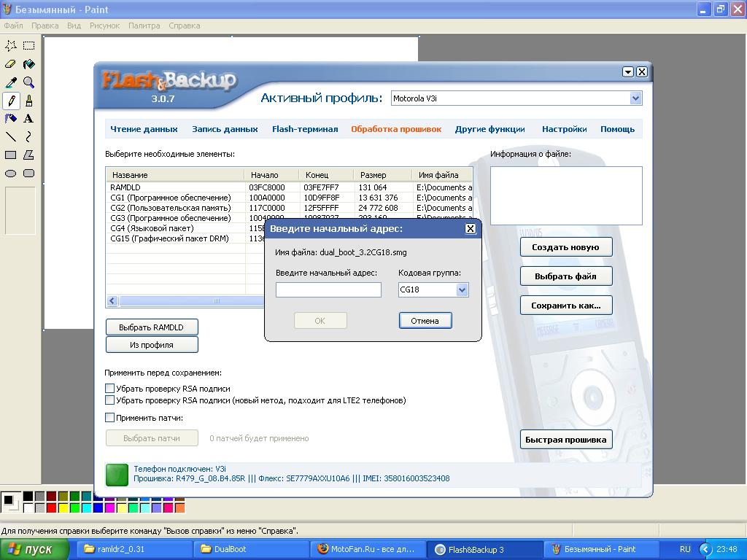Click the green phone connection status indicator
Image resolution: width=747 pixels, height=560 pixels.
click(x=117, y=475)
